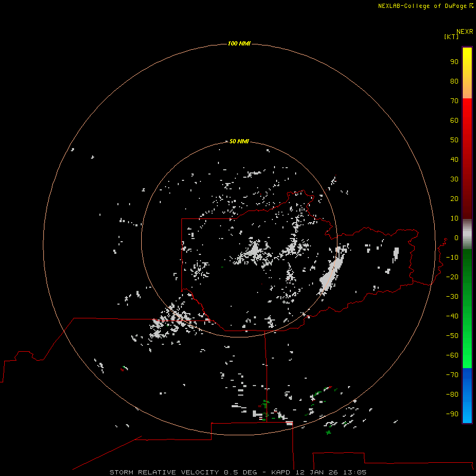This screenshot has height=476, width=476.
Task: Select the -20 scale label
Action: pos(452,277)
